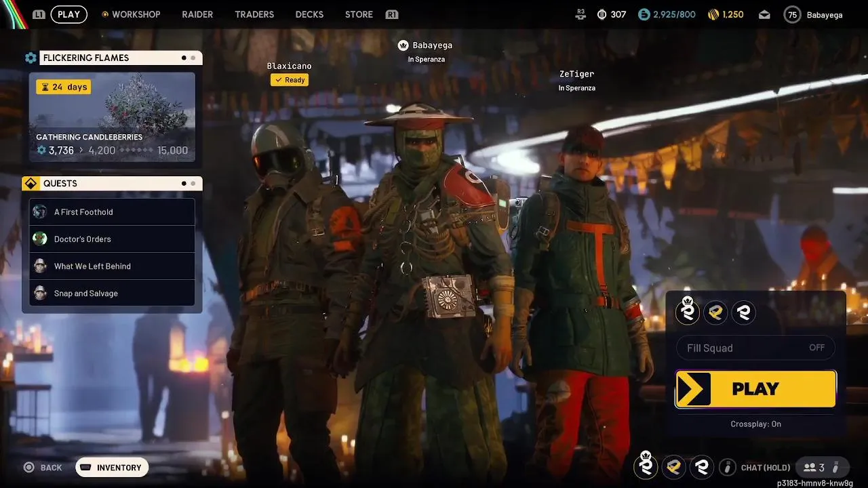The height and width of the screenshot is (488, 868).
Task: Click the controller icon left of CHAT (HOLD)
Action: [x=728, y=467]
